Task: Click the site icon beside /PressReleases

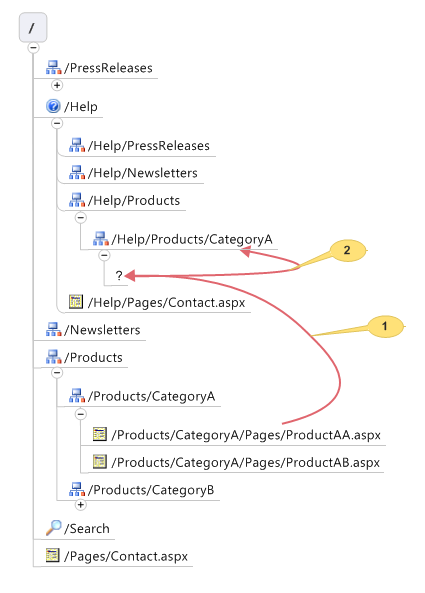Action: pos(53,67)
